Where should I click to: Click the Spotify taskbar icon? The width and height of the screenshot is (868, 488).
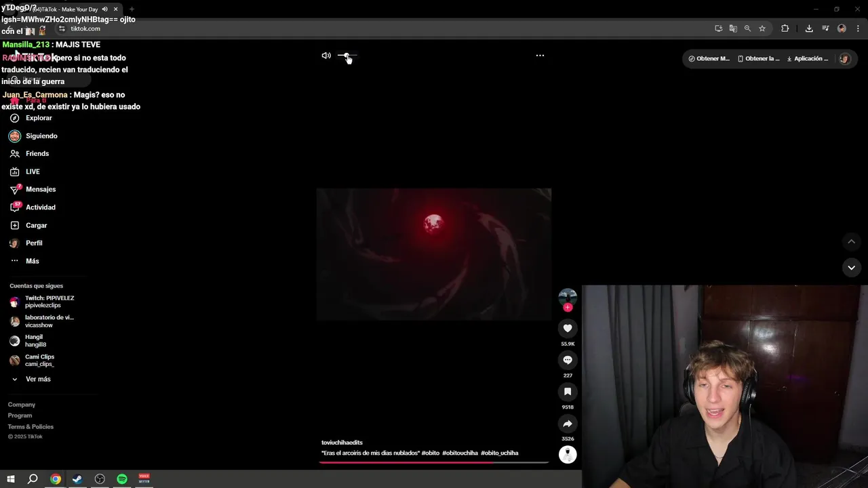[122, 479]
